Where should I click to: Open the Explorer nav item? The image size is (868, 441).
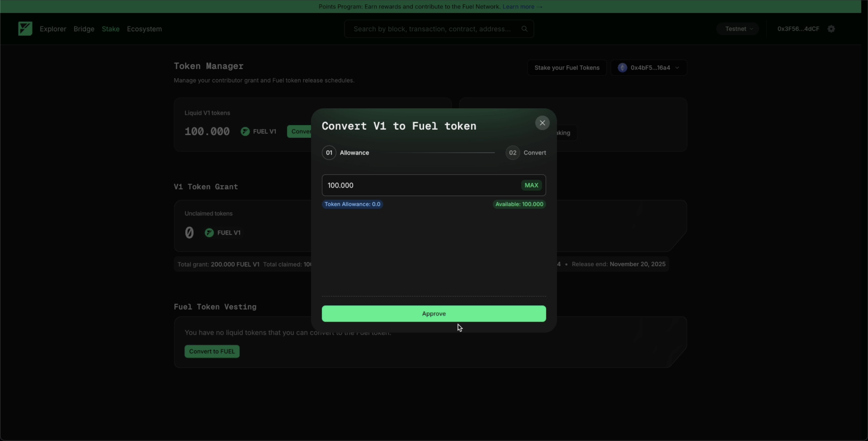[53, 29]
